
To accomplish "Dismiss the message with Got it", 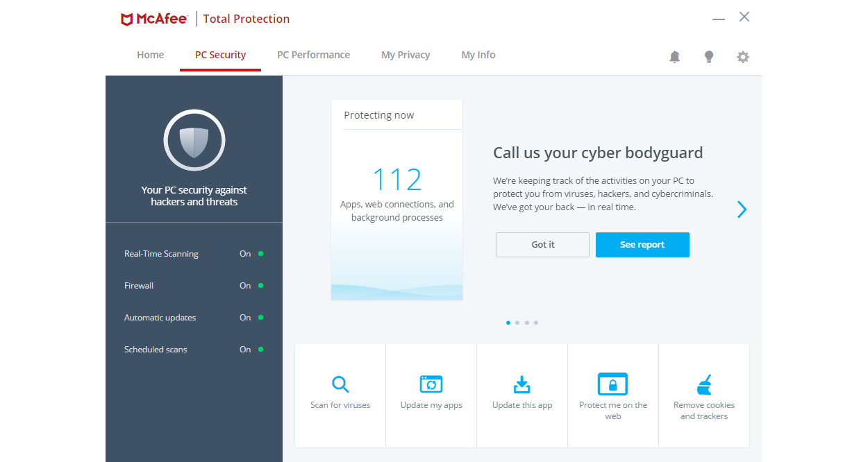I will coord(542,245).
